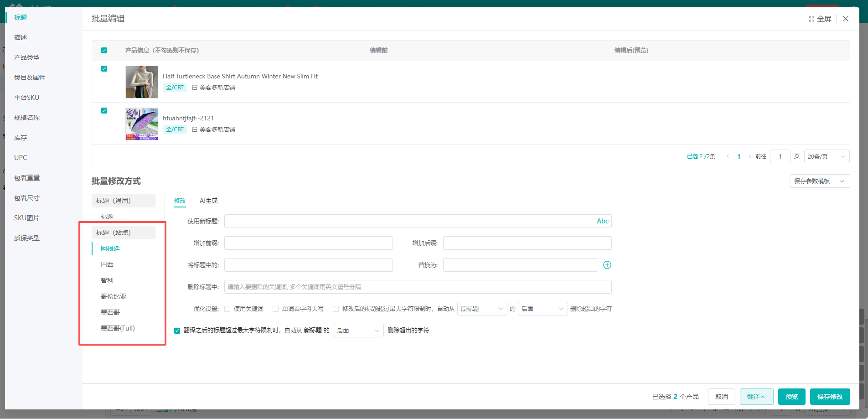This screenshot has width=868, height=419.
Task: Switch to the AI生成 tab
Action: (x=208, y=201)
